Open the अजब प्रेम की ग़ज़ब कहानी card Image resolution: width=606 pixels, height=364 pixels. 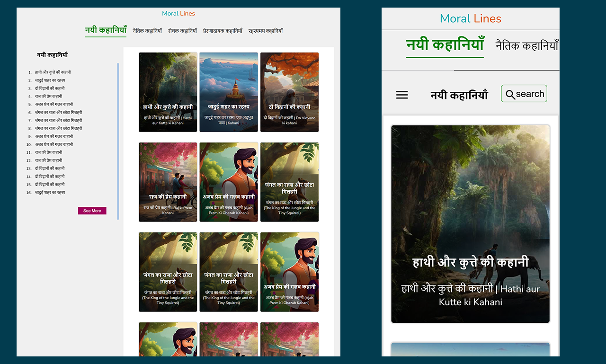(229, 182)
